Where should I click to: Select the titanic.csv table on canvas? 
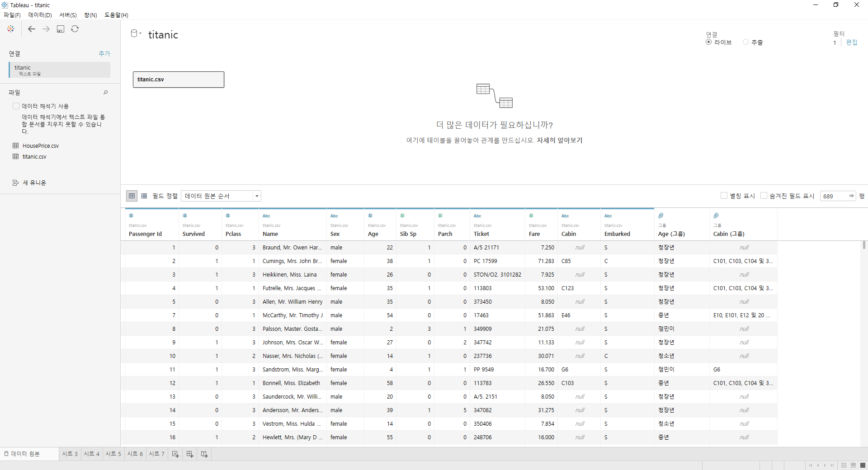point(179,80)
